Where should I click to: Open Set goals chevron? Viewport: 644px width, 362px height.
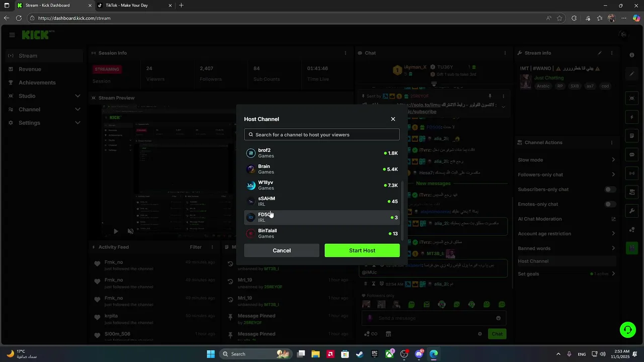613,274
